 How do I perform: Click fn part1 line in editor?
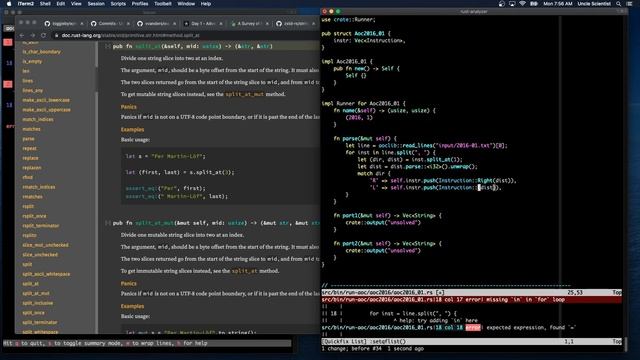(387, 216)
